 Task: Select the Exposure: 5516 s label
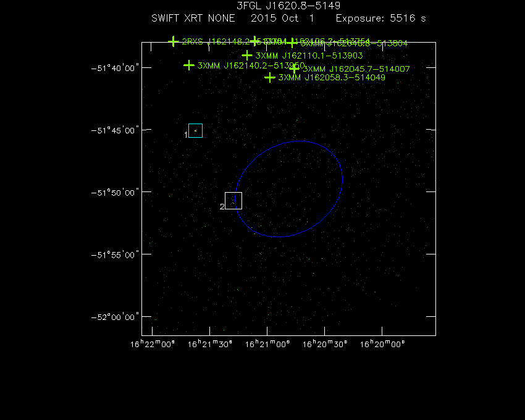point(380,18)
